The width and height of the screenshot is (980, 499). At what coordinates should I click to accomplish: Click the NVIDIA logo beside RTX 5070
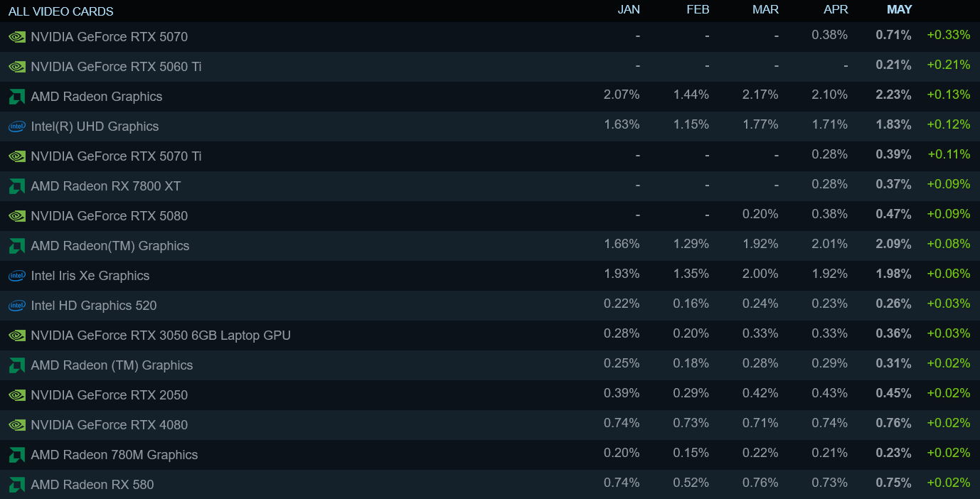pyautogui.click(x=17, y=37)
